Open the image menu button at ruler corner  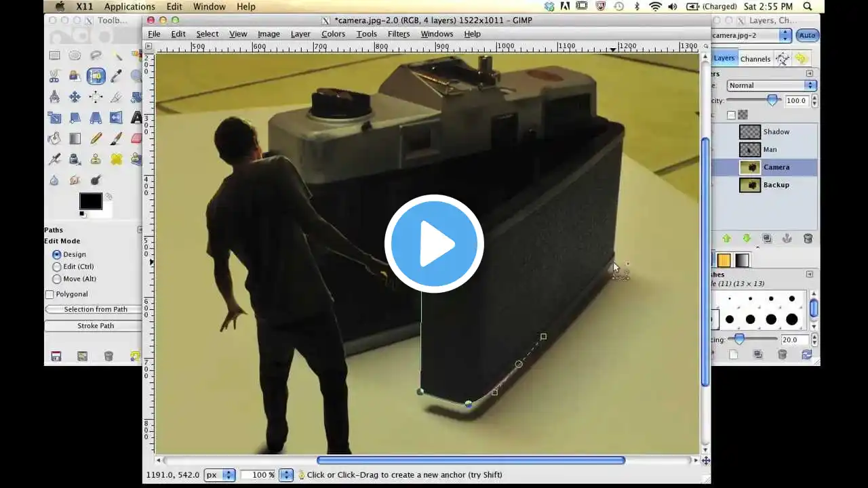[149, 47]
